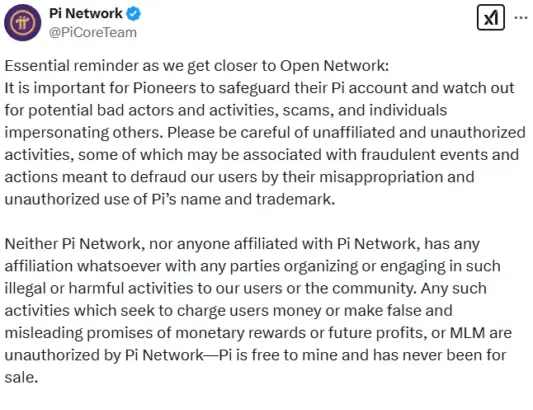Click the words 'Open Network:' in first line
The image size is (533, 410).
click(334, 66)
